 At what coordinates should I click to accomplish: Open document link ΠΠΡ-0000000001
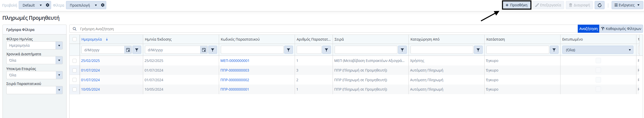235,89
